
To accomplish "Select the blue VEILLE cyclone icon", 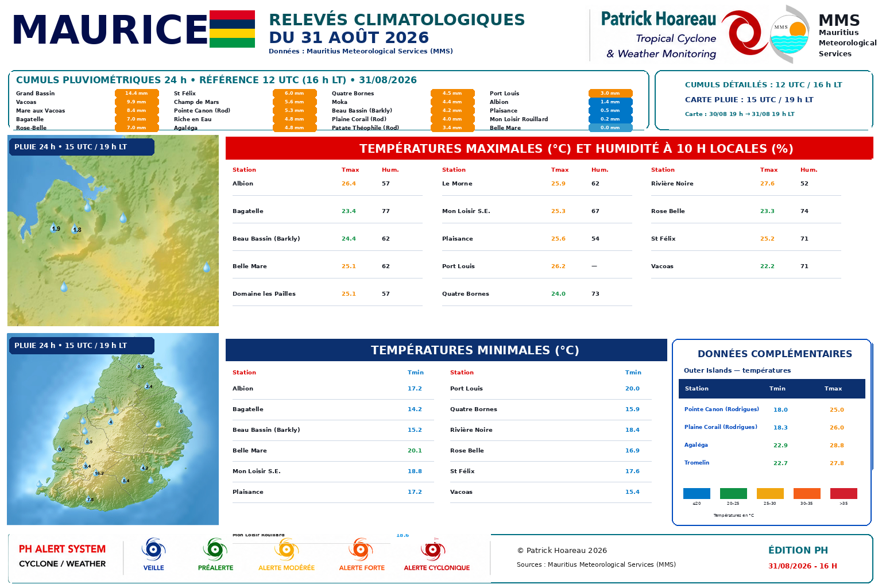I will 153,550.
